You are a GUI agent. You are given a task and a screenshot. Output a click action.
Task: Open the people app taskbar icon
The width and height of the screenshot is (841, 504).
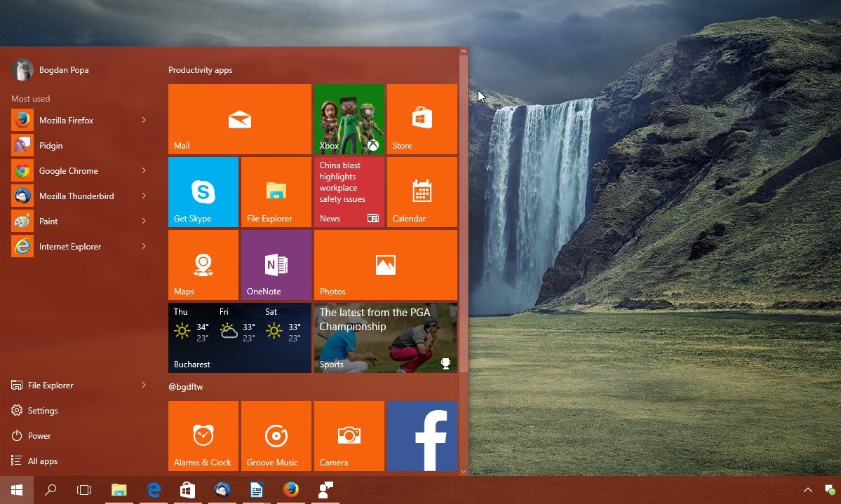(x=325, y=490)
